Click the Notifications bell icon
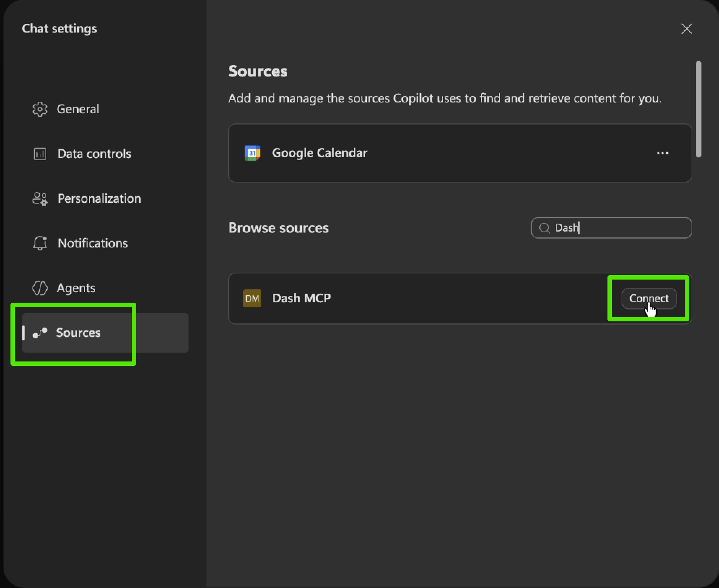This screenshot has width=719, height=588. [40, 243]
